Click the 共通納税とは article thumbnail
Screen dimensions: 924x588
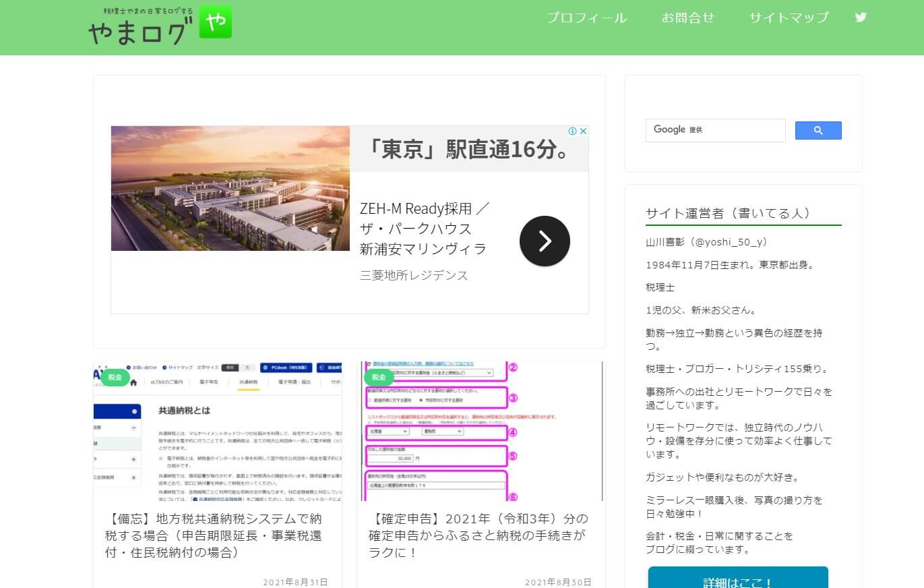click(218, 431)
